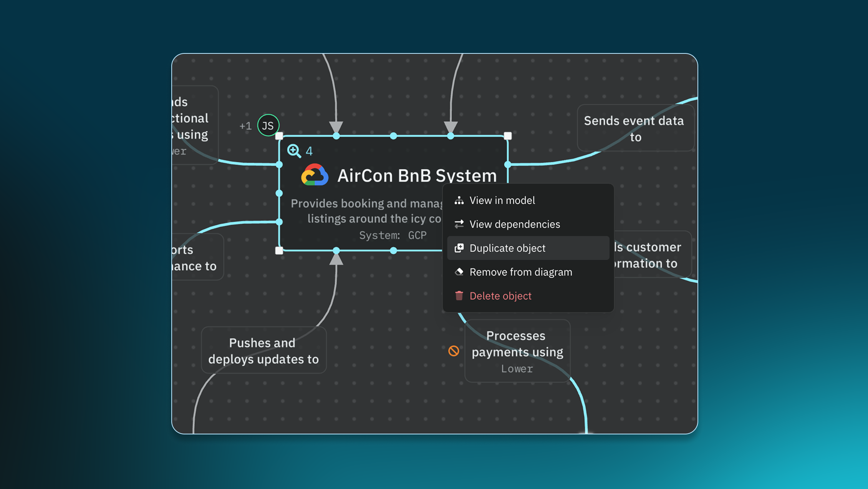The image size is (868, 489).
Task: Click the red Delete object trash icon
Action: coord(459,296)
